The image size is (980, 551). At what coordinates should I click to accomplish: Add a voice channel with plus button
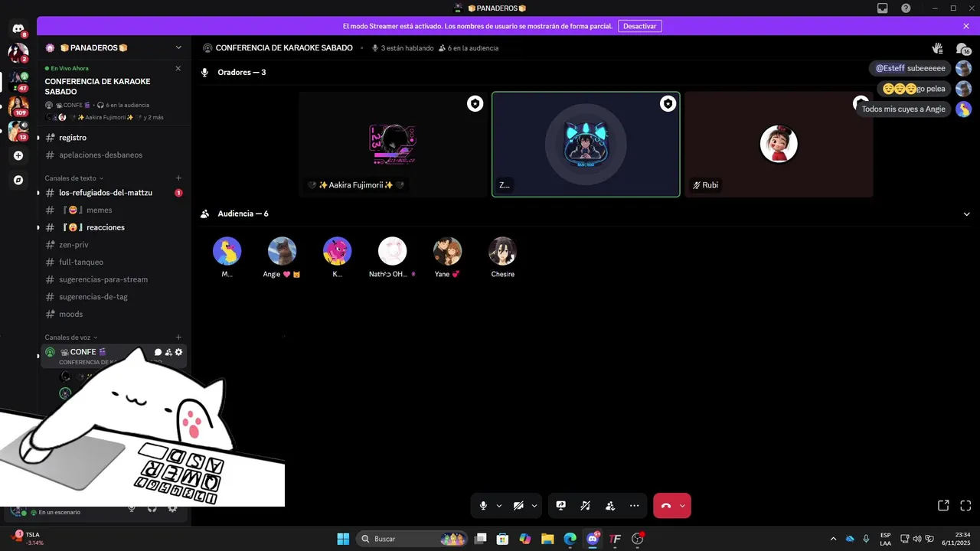(178, 337)
